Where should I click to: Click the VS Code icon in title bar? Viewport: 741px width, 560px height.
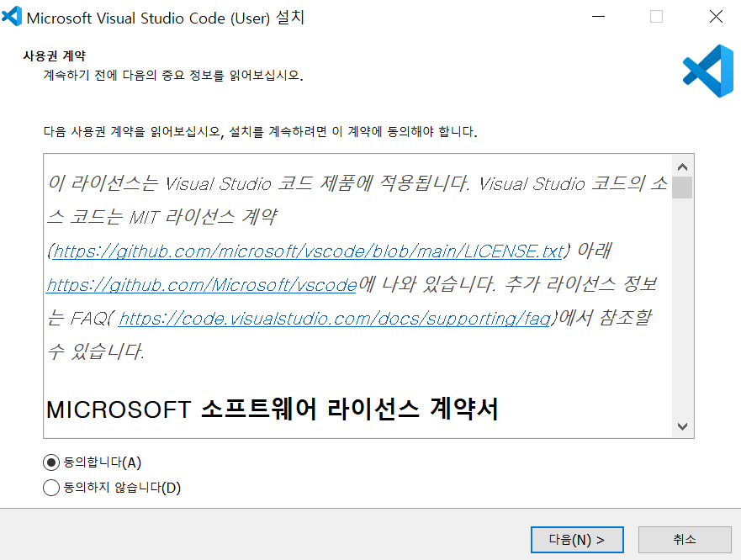pos(12,17)
